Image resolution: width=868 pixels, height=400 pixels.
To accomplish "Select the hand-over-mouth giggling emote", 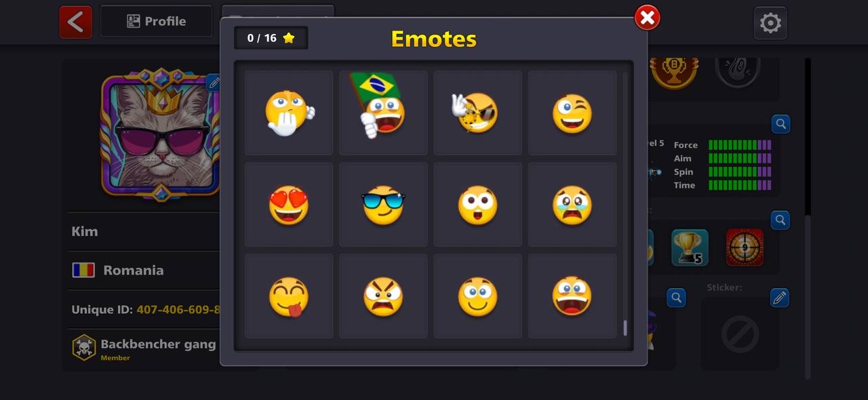I will [289, 113].
